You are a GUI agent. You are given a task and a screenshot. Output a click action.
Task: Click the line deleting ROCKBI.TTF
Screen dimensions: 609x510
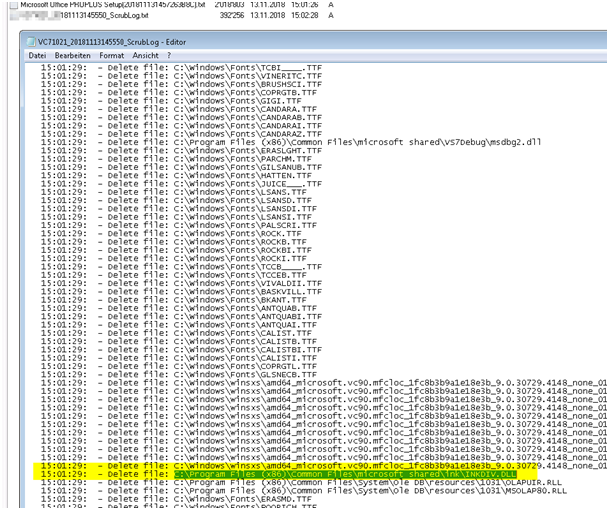click(x=176, y=250)
